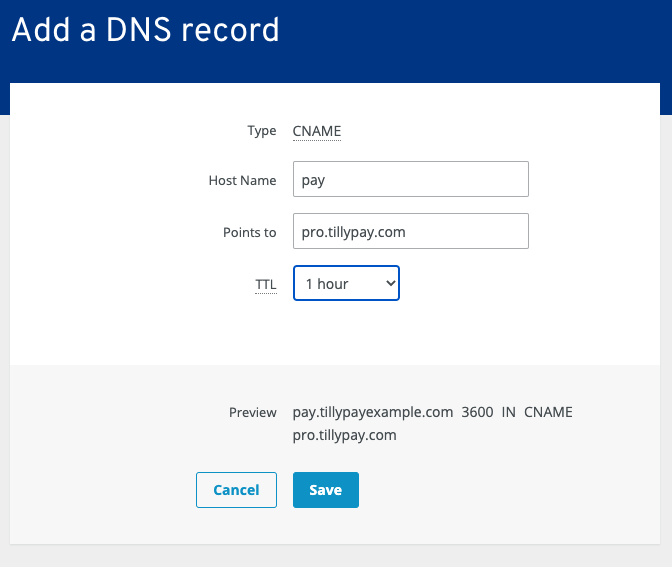The width and height of the screenshot is (672, 567).
Task: Open the TTL dropdown showing 1 hour
Action: [x=346, y=283]
